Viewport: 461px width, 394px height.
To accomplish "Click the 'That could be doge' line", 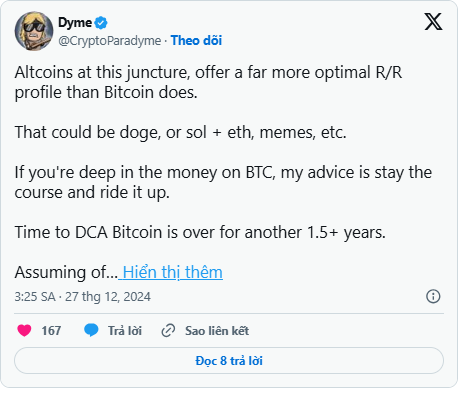I will pos(180,133).
